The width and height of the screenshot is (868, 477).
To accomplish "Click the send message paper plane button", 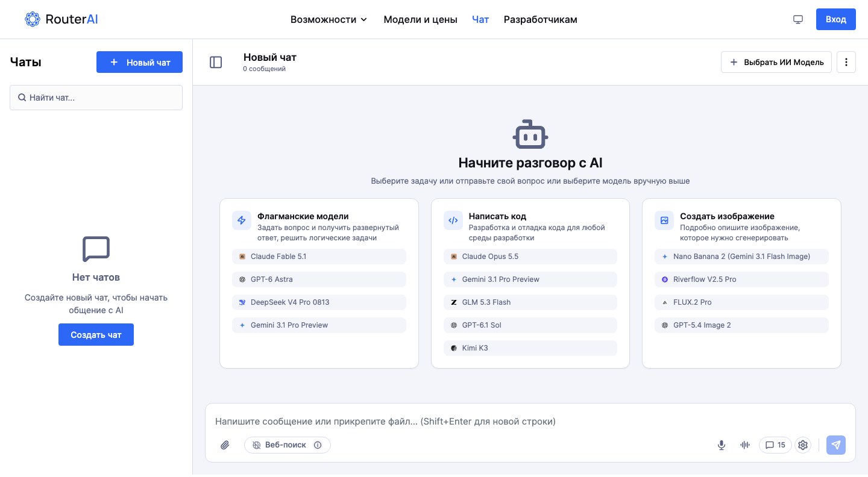I will coord(836,445).
